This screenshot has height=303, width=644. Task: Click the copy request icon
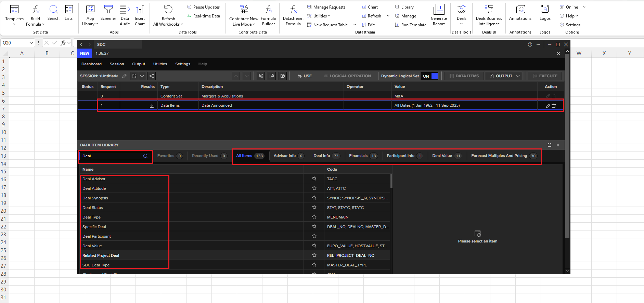272,76
